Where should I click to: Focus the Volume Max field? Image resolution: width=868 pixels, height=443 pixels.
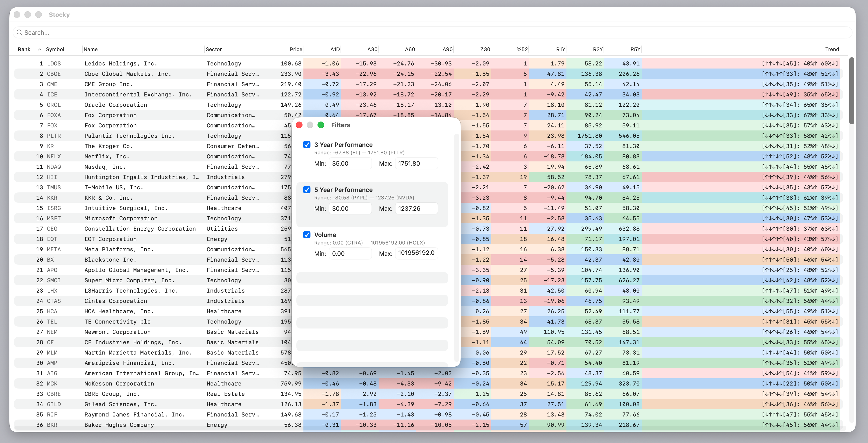coord(416,253)
